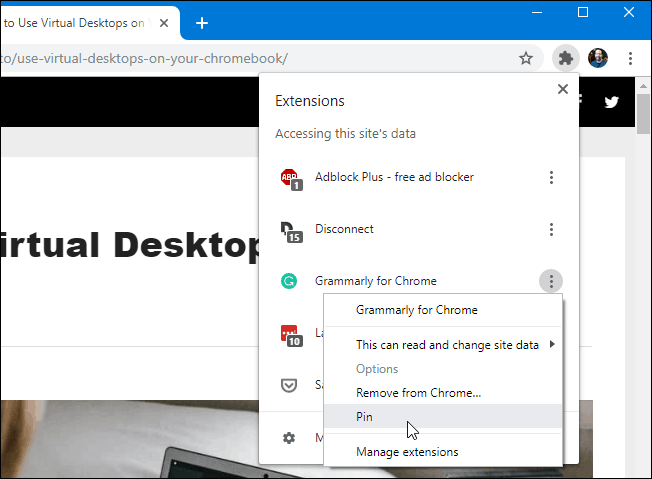Screen dimensions: 652x479
Task: Close the Chrome window
Action: coord(629,12)
